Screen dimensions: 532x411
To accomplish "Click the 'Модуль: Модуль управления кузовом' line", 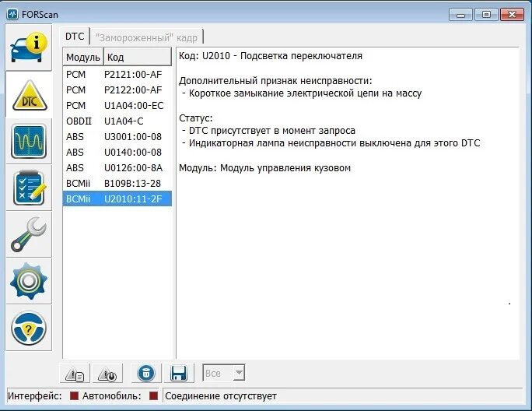I will pos(264,168).
